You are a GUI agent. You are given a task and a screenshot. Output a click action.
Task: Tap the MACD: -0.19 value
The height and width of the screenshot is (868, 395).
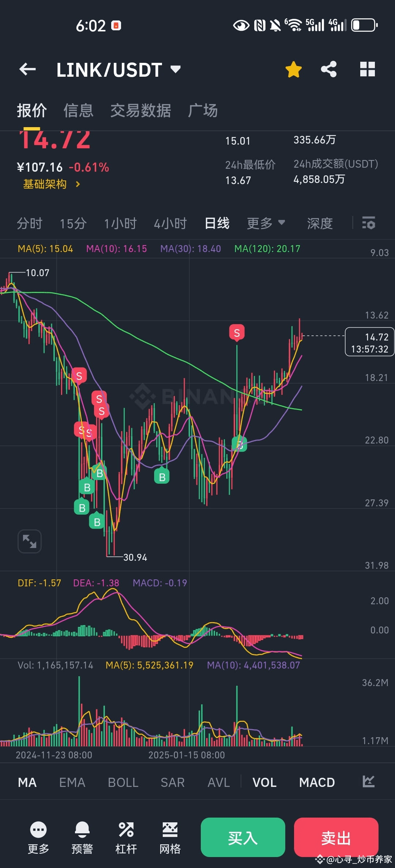(x=160, y=583)
